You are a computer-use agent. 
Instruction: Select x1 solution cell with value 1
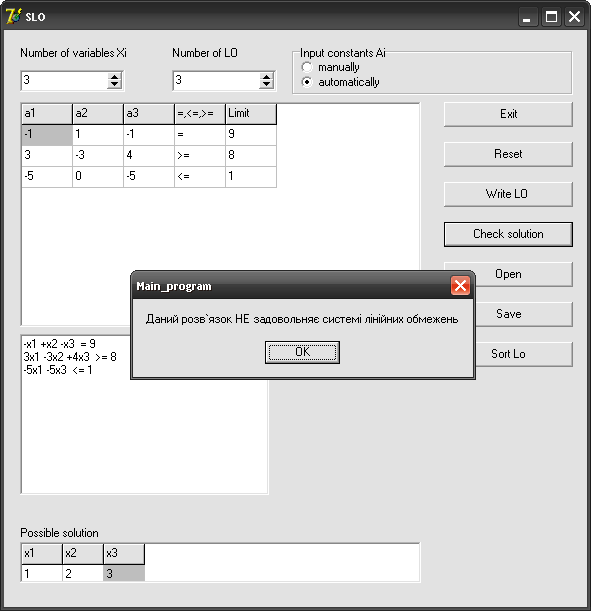coord(42,574)
